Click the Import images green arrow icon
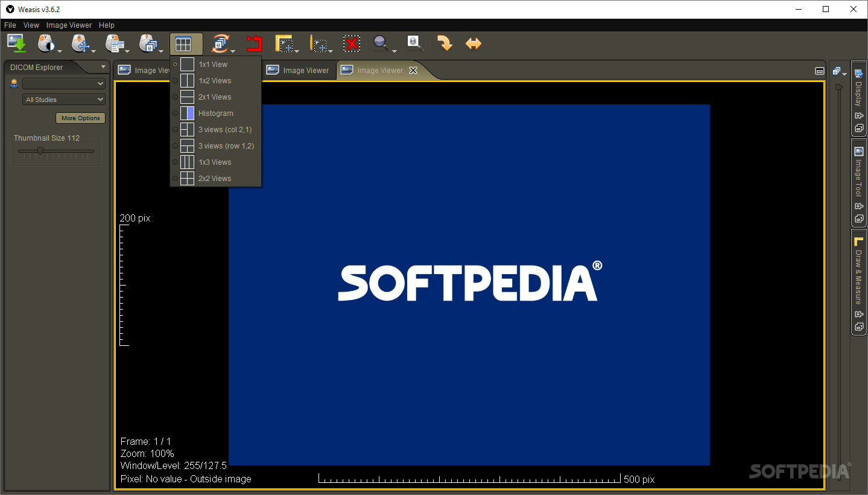The width and height of the screenshot is (868, 495). point(17,43)
